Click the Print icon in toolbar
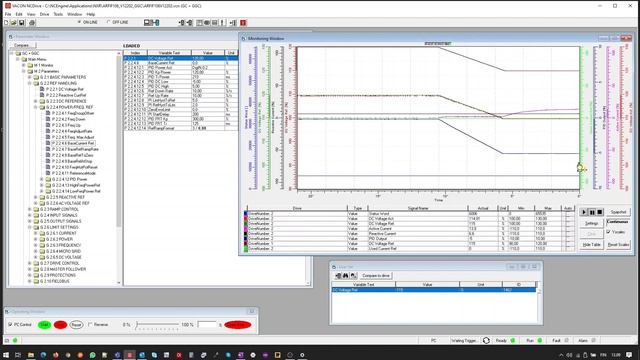 tap(32, 23)
